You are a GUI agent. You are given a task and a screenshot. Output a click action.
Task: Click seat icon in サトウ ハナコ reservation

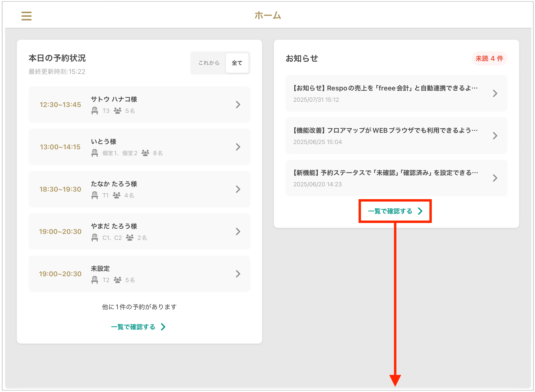[95, 111]
